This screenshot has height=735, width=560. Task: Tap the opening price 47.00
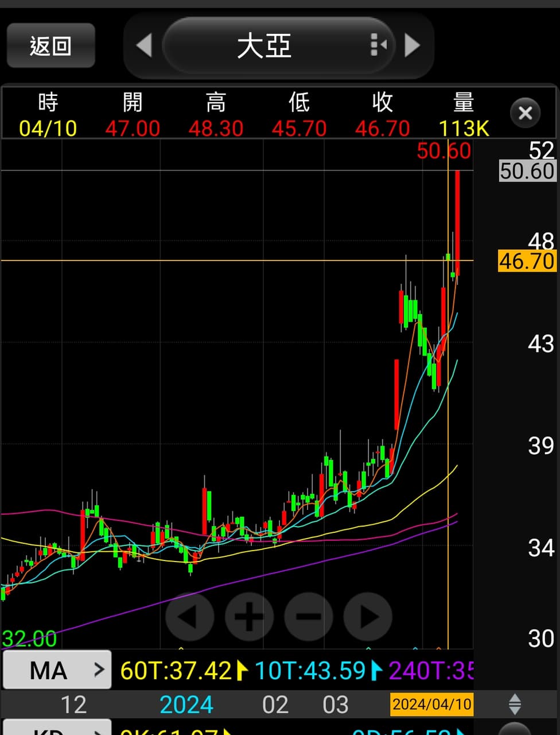(133, 128)
